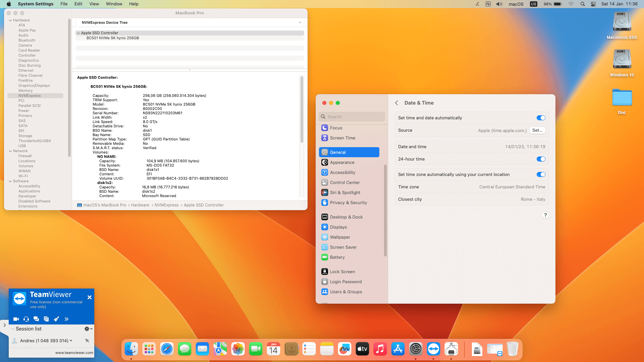Open the Apple menu
The image size is (644, 362).
9,4
